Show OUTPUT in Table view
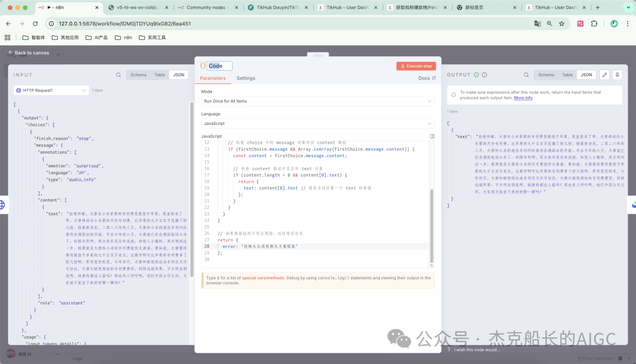 (x=568, y=75)
